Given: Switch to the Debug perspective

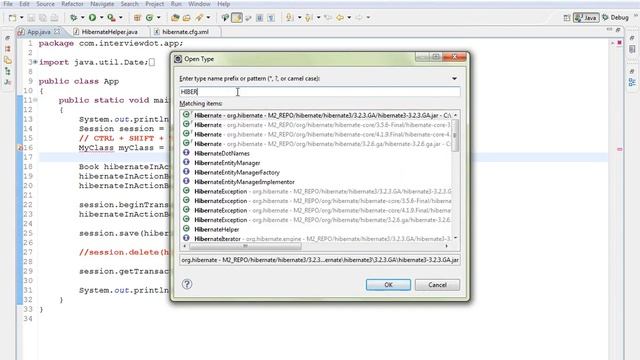Looking at the screenshot, I should click(x=616, y=18).
